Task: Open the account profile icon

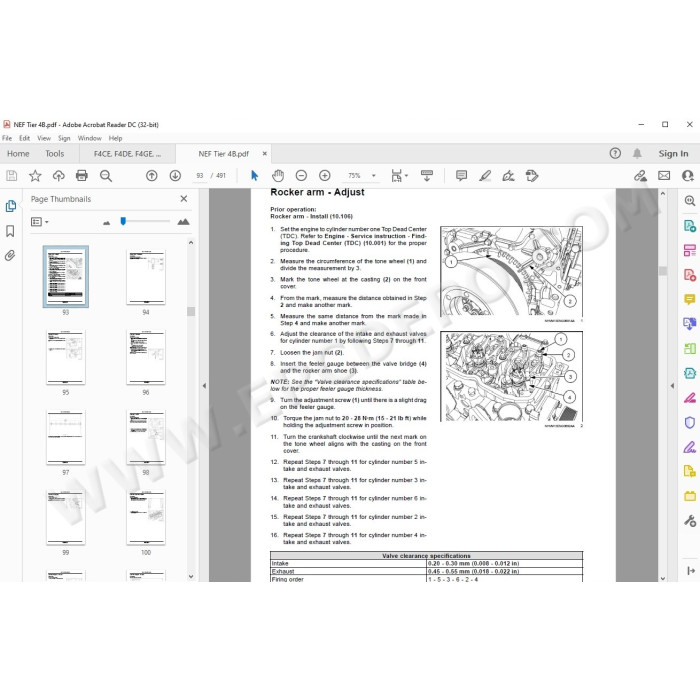Action: pos(688,176)
